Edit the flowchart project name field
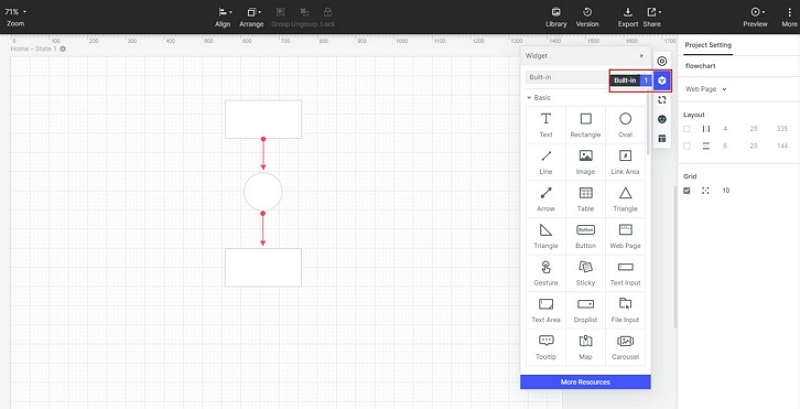The image size is (800, 409). pyautogui.click(x=700, y=66)
